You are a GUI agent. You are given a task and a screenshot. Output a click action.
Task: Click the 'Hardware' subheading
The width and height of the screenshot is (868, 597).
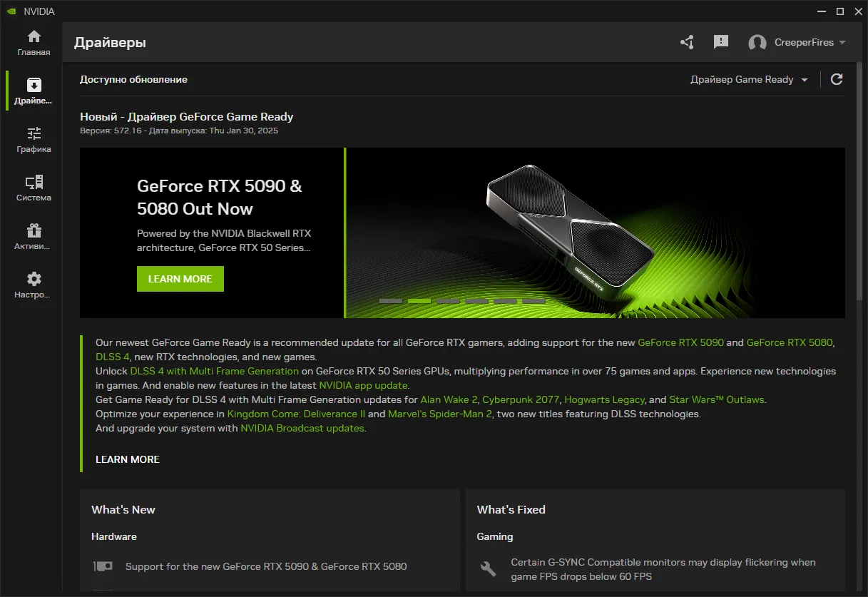click(114, 536)
